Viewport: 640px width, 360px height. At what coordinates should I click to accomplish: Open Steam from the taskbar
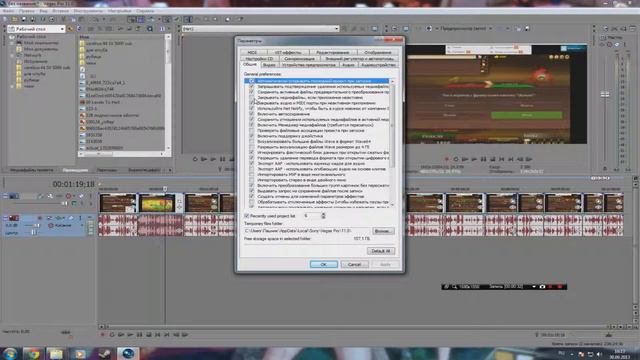pyautogui.click(x=103, y=353)
